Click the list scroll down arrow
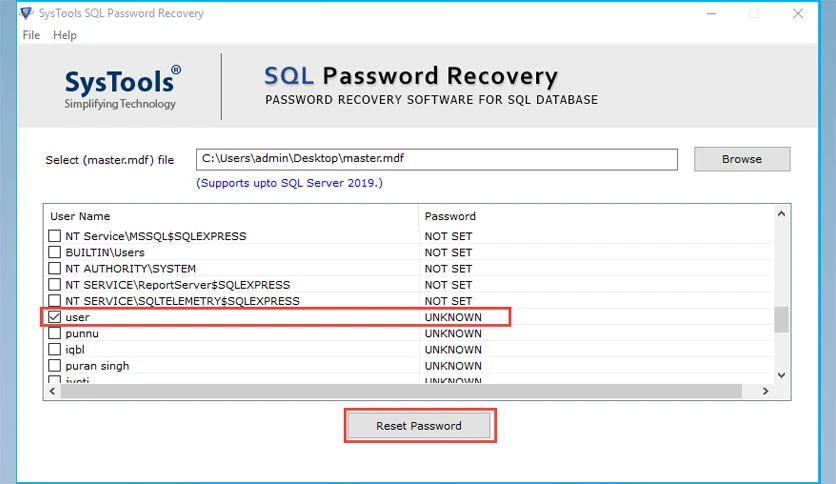The image size is (836, 484). (x=781, y=375)
